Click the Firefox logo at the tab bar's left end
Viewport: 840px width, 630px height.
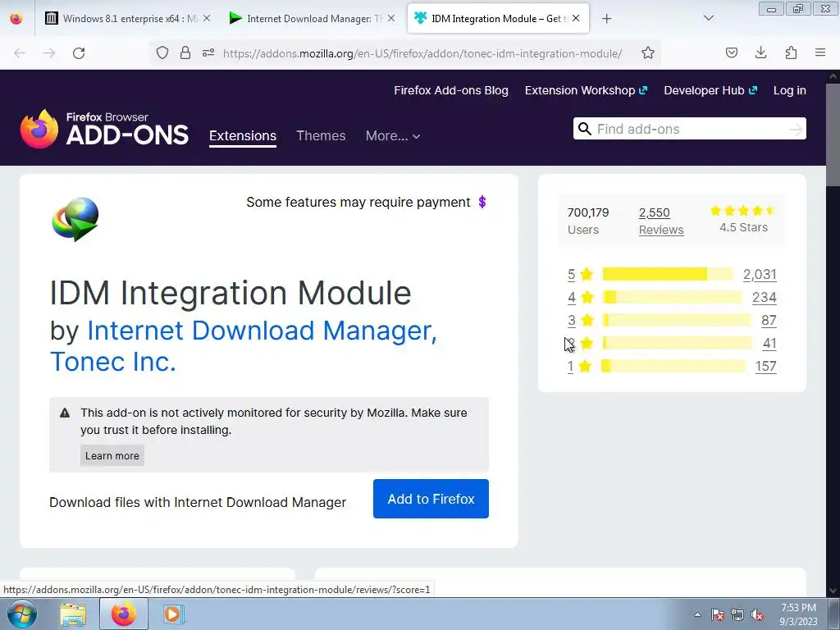pos(16,19)
